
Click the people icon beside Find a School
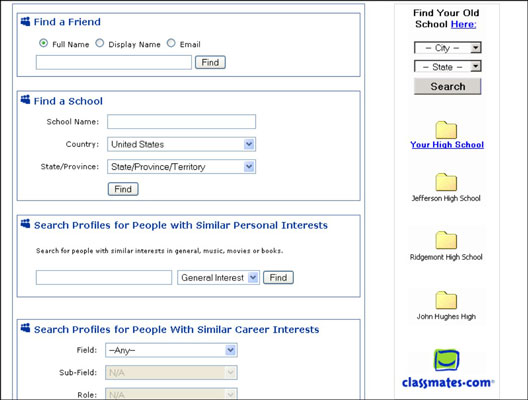[25, 100]
